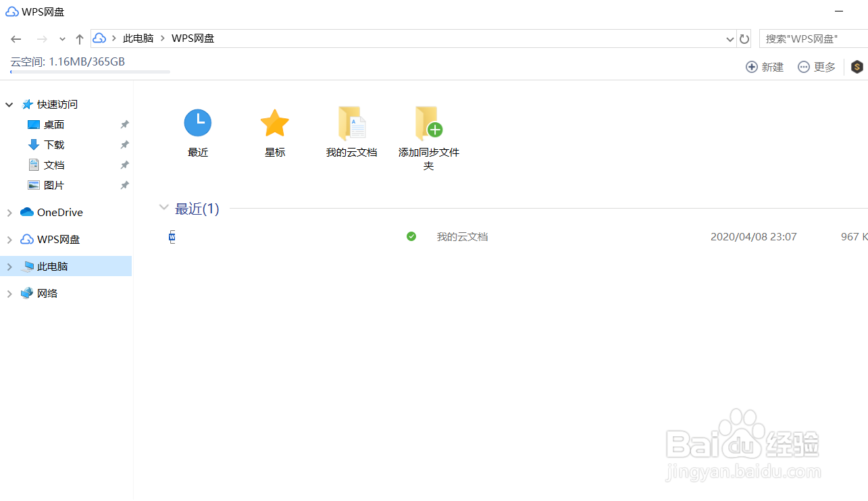Screen dimensions: 868x501
Task: Open 图片 in quick access
Action: click(x=54, y=185)
